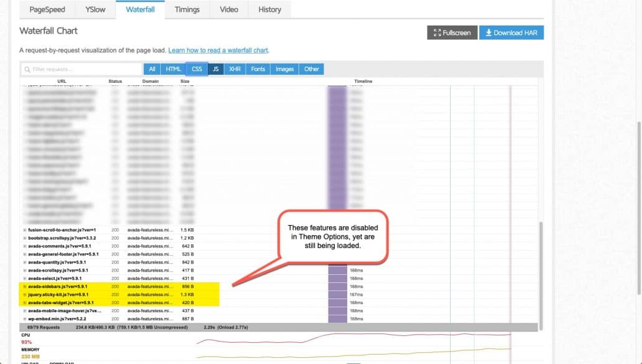Viewport: 642px width, 364px height.
Task: Click the timeline bar for avada-select.js
Action: pos(337,277)
